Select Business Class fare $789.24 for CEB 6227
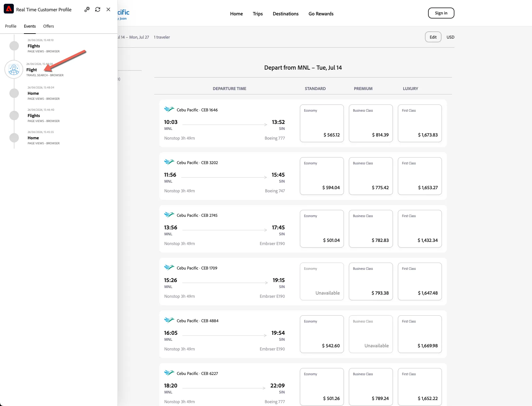This screenshot has height=406, width=532. click(371, 387)
